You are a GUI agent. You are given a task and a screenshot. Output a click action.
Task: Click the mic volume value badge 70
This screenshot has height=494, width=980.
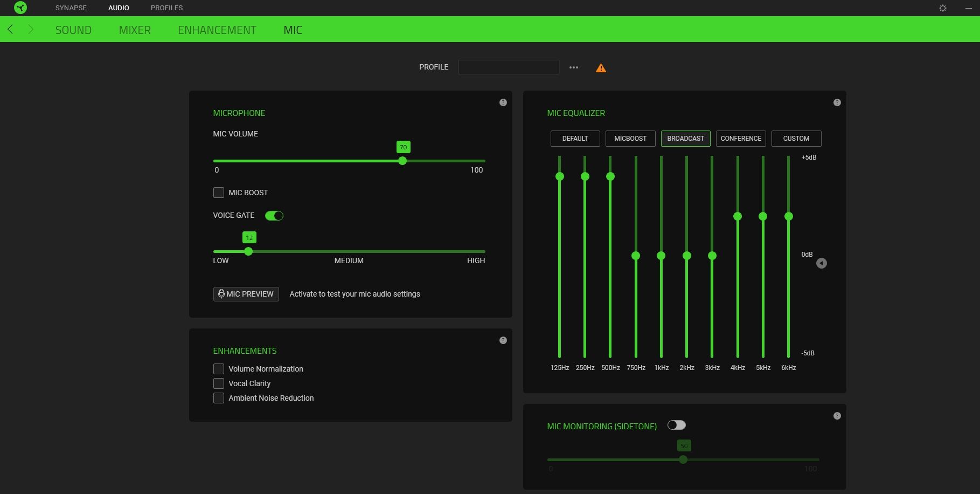point(403,147)
